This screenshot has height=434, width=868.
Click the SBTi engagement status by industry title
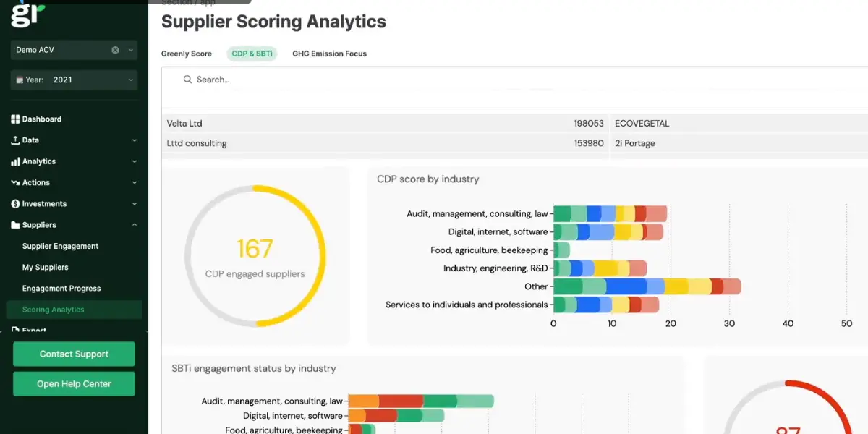254,368
